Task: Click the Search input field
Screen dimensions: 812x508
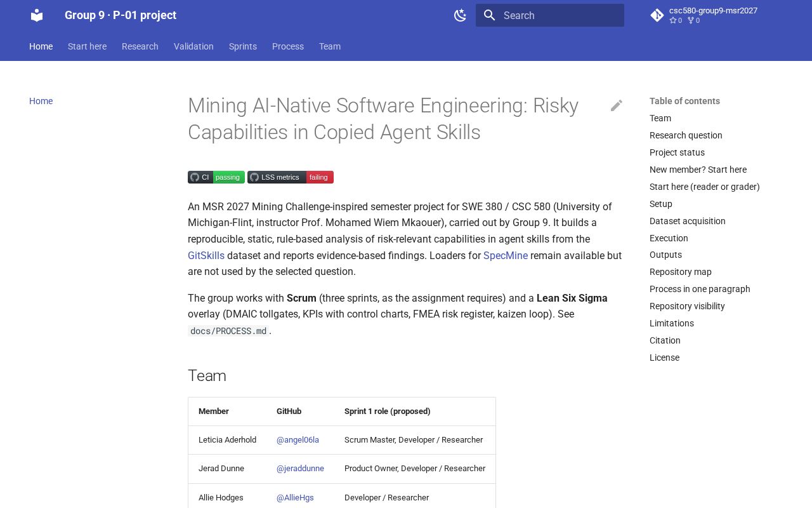Action: 550,15
